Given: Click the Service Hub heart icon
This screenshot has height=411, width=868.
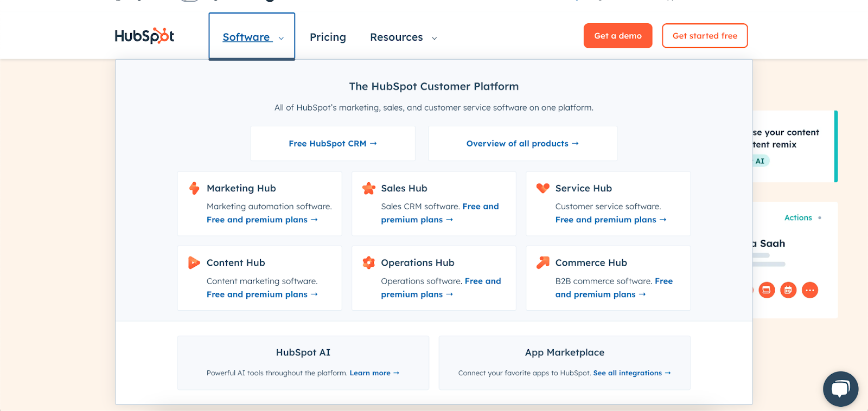Looking at the screenshot, I should (543, 188).
